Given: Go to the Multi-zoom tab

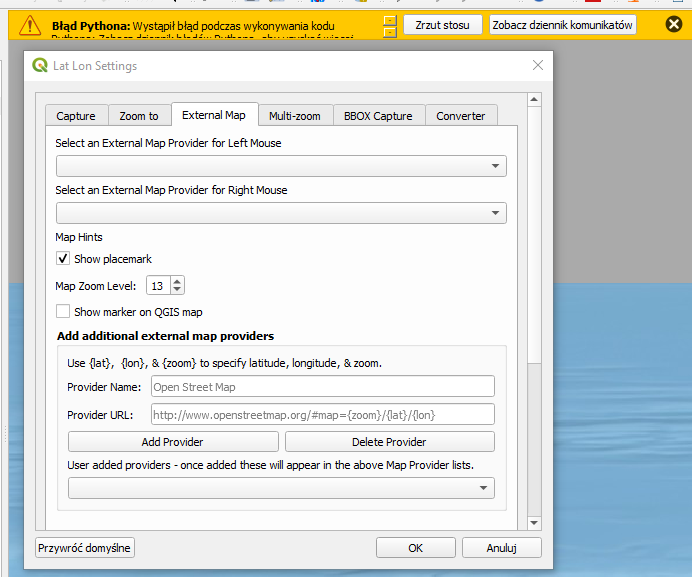Looking at the screenshot, I should click(295, 116).
